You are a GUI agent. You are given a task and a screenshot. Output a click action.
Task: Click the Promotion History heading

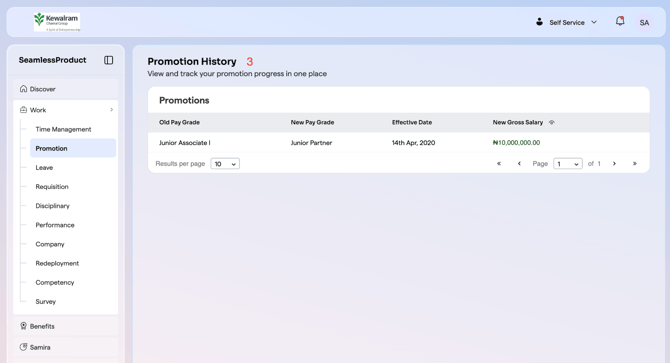tap(191, 61)
